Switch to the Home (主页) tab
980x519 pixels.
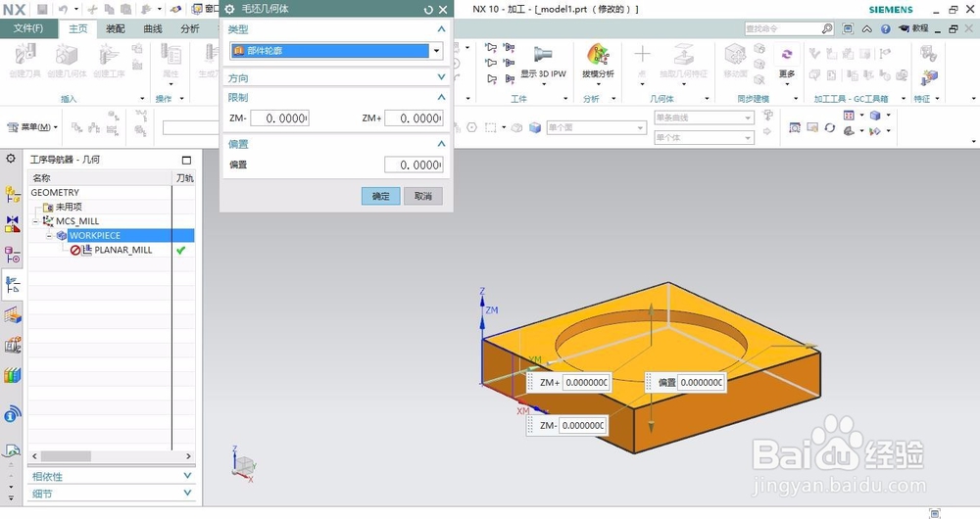(78, 28)
